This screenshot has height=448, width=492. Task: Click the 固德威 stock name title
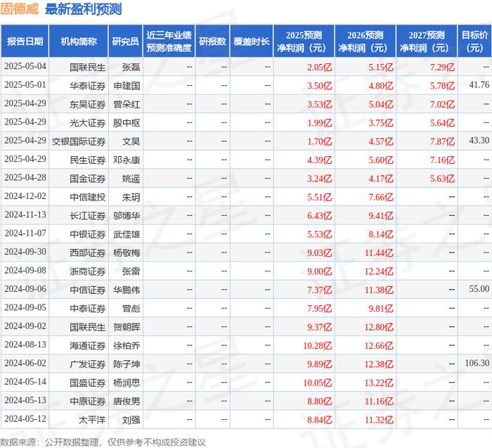[x=19, y=8]
